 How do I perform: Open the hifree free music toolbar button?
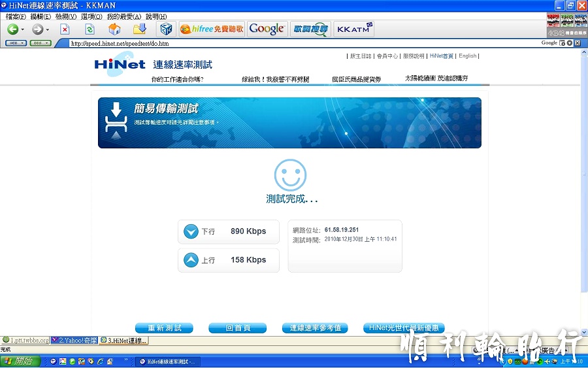(x=212, y=29)
